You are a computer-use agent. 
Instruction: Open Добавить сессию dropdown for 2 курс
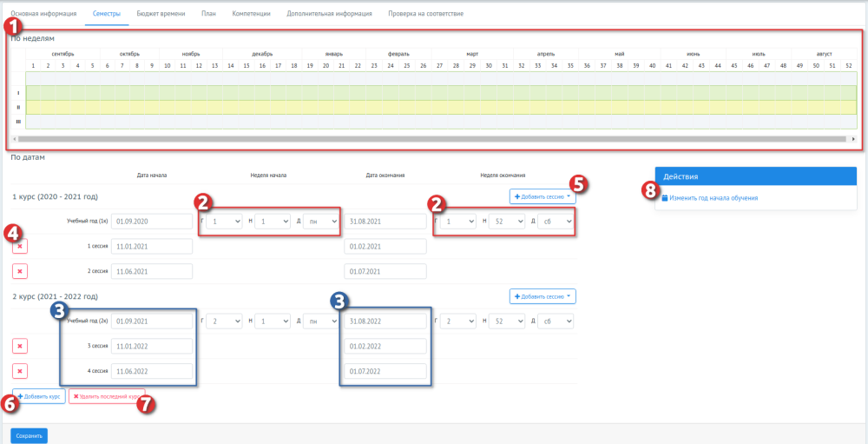coord(542,296)
